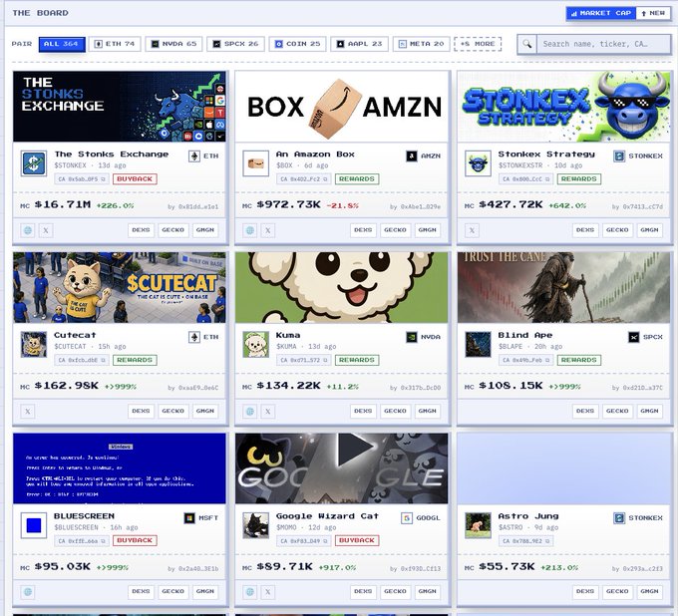
Task: Click MSFT pair badge on BLUESCREEN card
Action: pos(201,517)
